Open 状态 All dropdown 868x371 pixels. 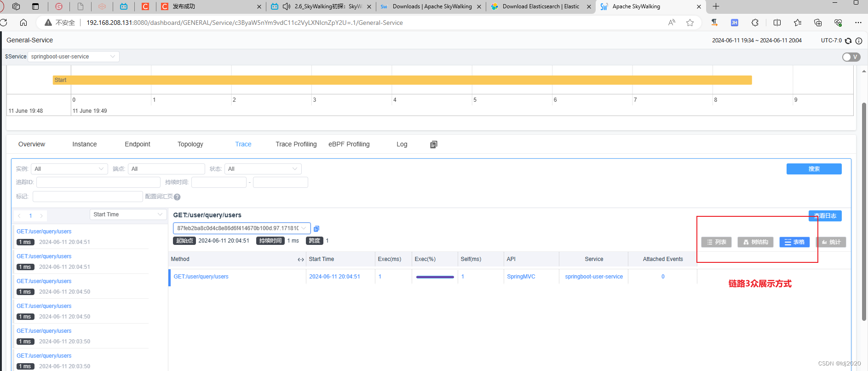(263, 169)
